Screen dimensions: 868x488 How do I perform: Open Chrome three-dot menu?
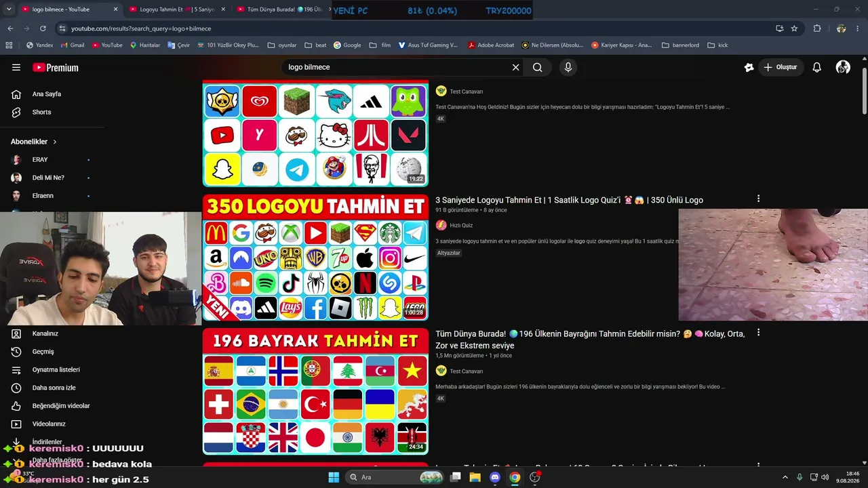(858, 28)
